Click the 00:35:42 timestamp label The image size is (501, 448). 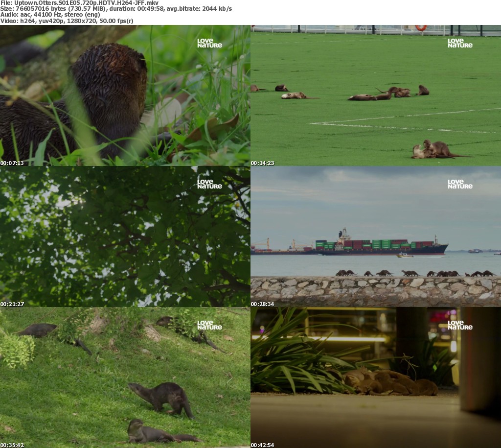(12, 445)
